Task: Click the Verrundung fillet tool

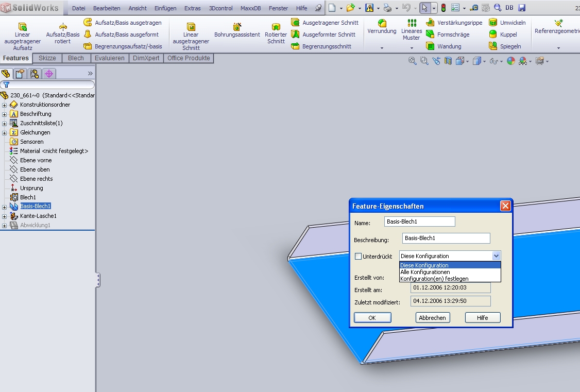Action: pos(382,27)
